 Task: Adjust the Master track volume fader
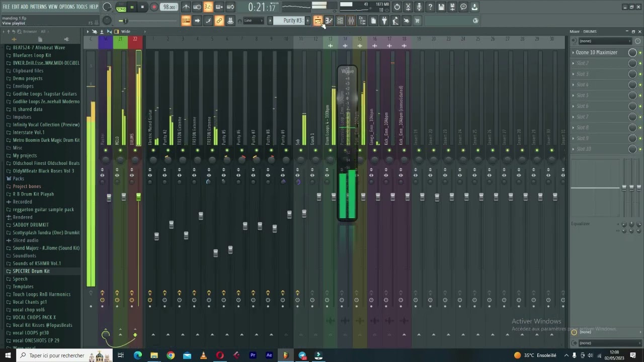109,198
